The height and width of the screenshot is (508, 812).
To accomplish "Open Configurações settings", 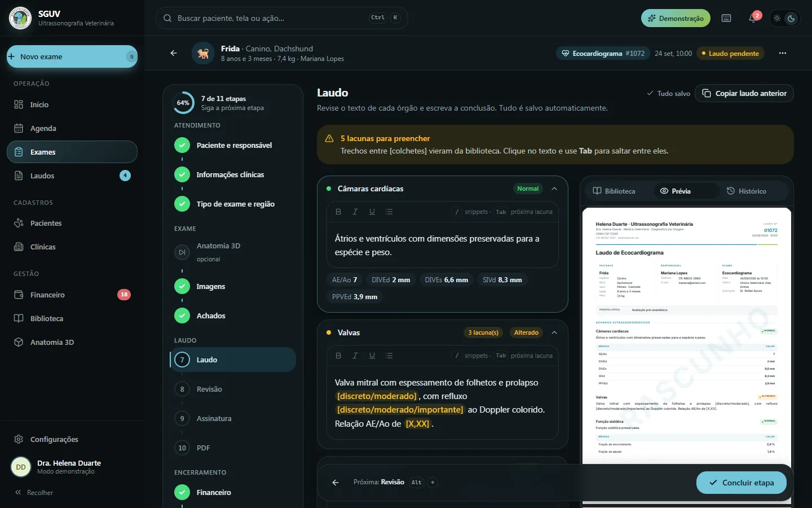I will (72, 439).
